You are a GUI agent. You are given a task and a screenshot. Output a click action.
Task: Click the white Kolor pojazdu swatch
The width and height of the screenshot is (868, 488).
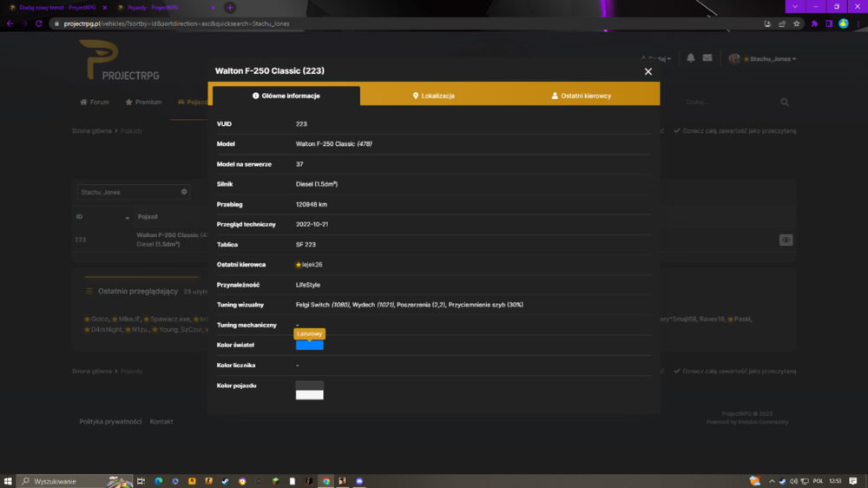pos(310,394)
